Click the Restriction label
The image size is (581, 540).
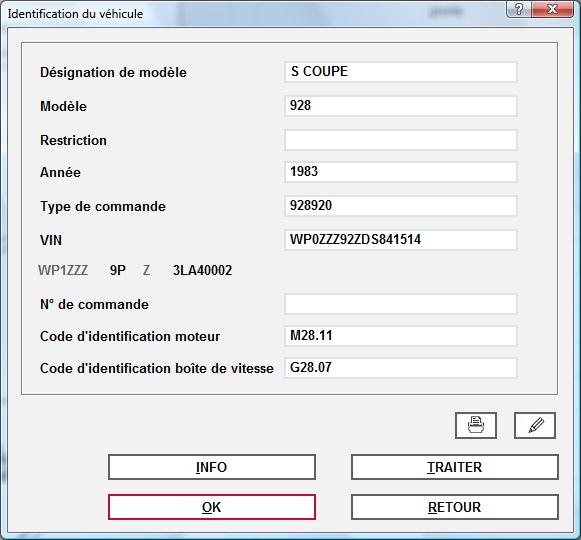point(73,140)
